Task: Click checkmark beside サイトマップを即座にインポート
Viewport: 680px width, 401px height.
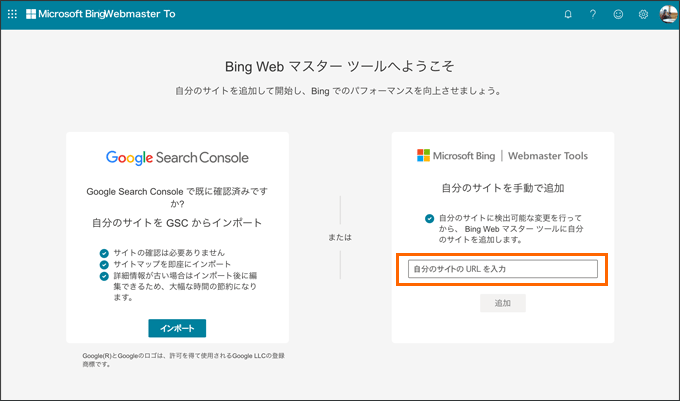Action: pos(104,264)
